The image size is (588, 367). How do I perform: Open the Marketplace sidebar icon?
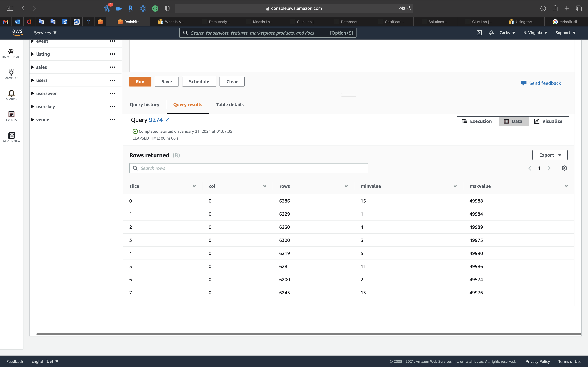[x=11, y=53]
